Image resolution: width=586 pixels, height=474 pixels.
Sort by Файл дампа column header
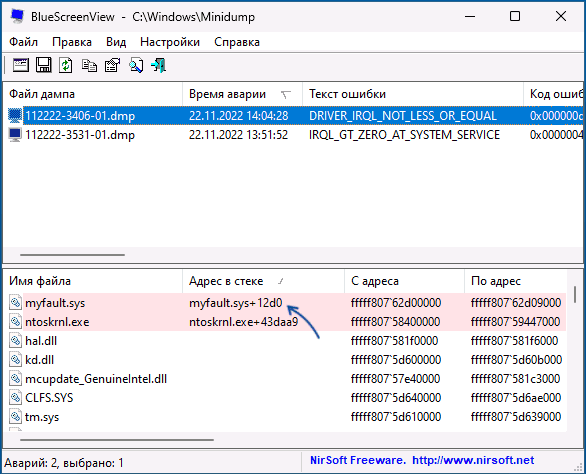(x=93, y=94)
